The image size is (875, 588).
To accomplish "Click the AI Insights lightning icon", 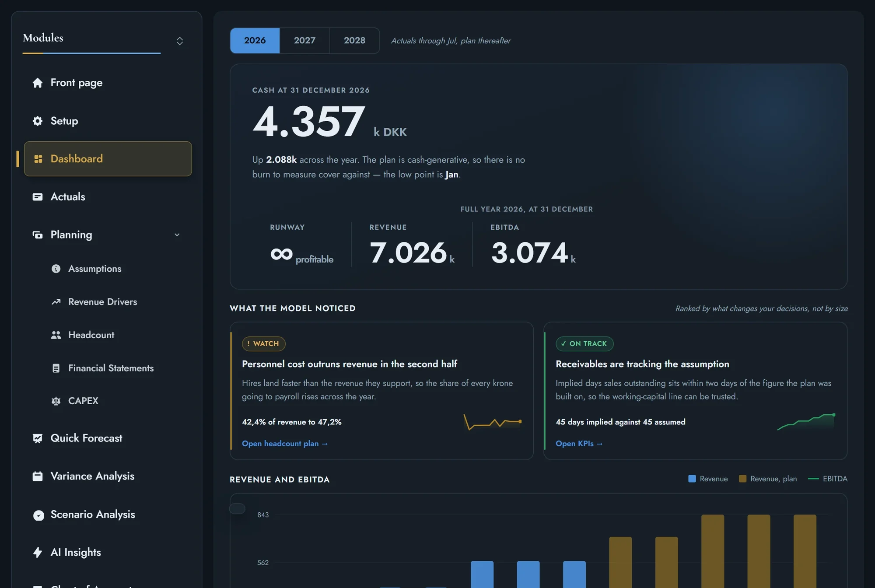I will click(38, 552).
